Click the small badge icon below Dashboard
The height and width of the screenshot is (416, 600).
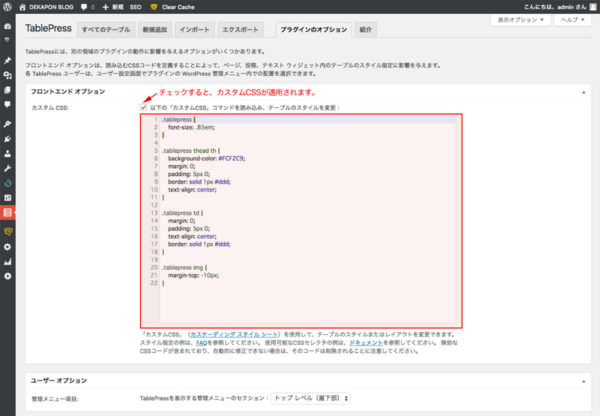[x=7, y=40]
